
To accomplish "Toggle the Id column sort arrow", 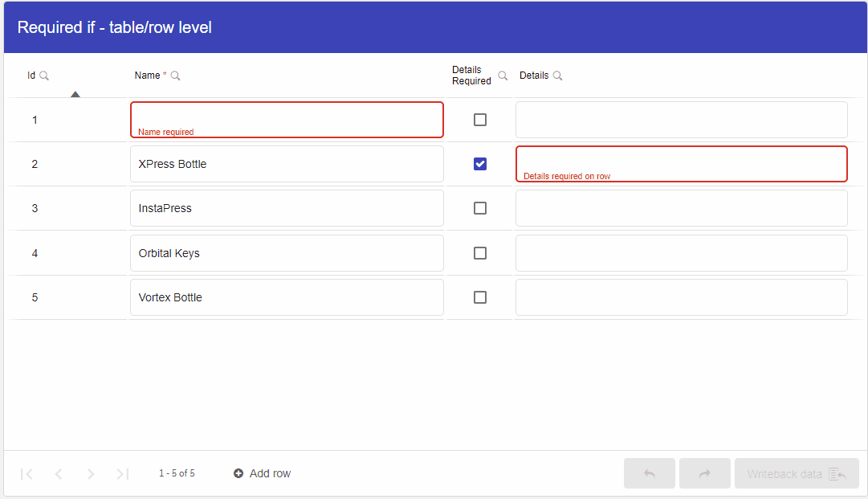I will (75, 94).
